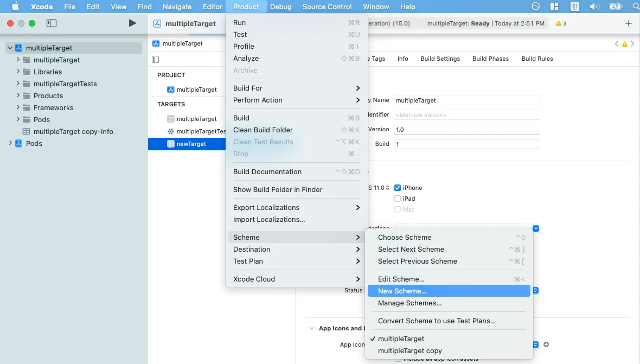The height and width of the screenshot is (364, 640).
Task: Select Show Build Folder in Finder
Action: click(x=297, y=190)
